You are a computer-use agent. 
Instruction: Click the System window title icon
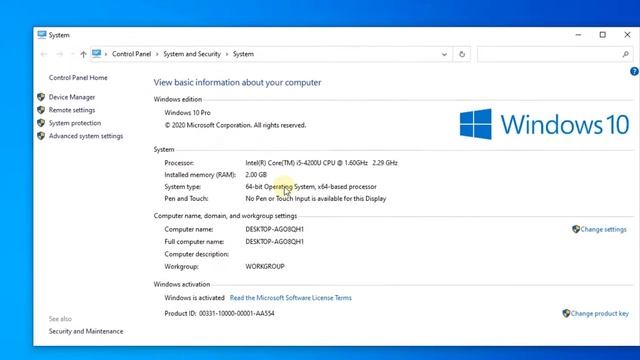[x=42, y=35]
